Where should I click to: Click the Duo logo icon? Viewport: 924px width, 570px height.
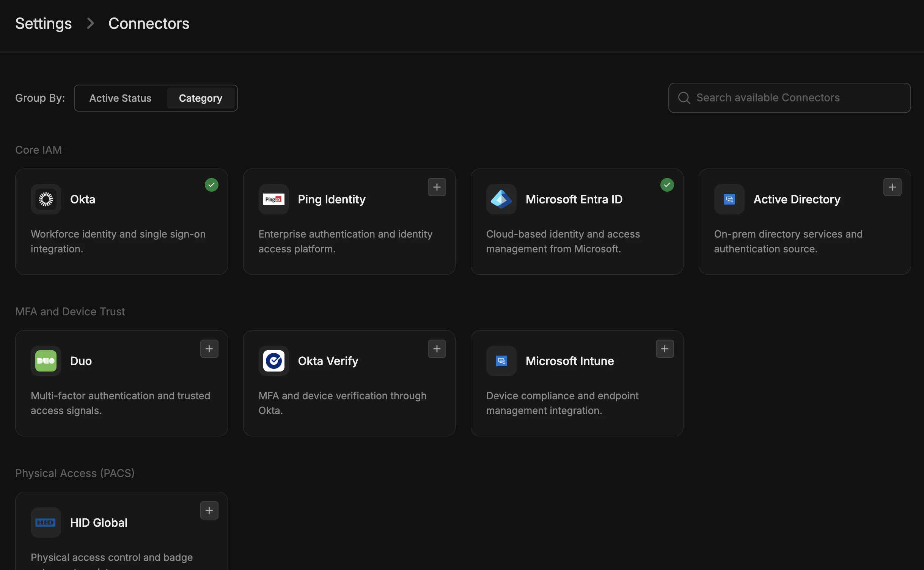coord(46,361)
